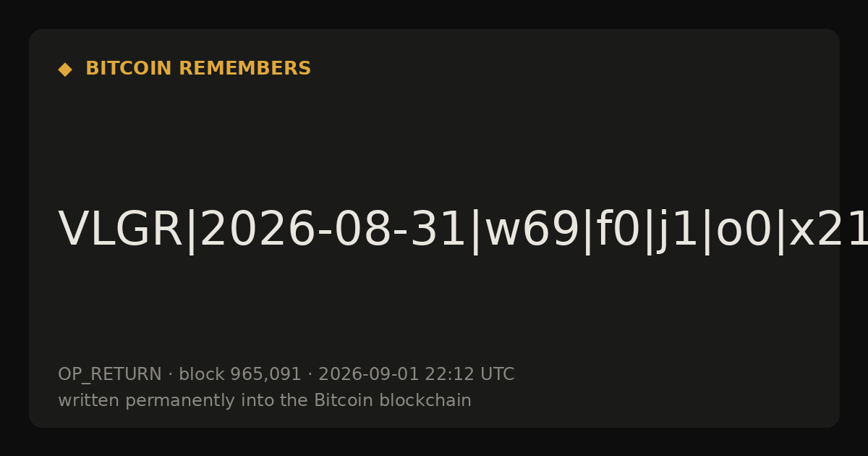This screenshot has width=868, height=456.
Task: Click the written permanently caption line
Action: [265, 400]
